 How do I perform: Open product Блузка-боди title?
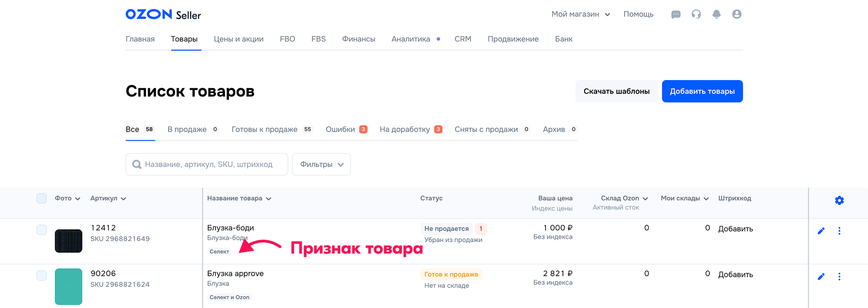pos(230,228)
